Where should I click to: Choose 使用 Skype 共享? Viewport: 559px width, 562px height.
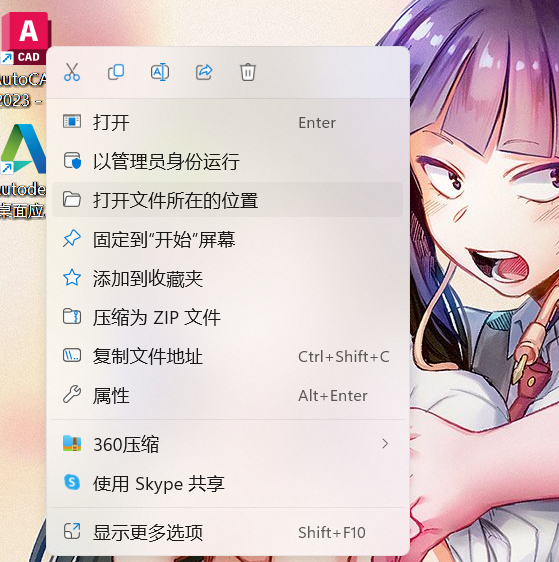point(228,483)
